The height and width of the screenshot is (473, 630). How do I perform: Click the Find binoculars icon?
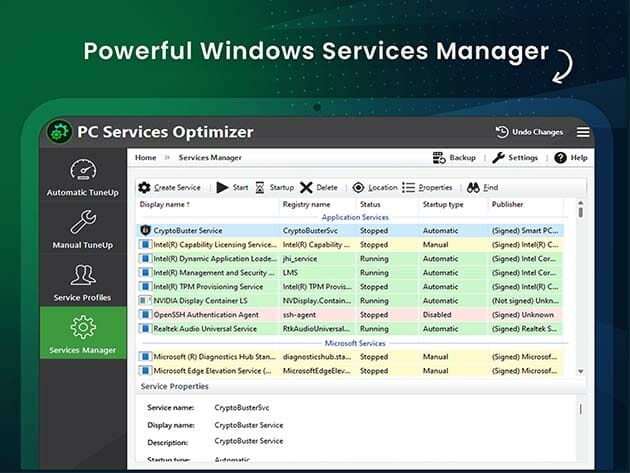[473, 187]
